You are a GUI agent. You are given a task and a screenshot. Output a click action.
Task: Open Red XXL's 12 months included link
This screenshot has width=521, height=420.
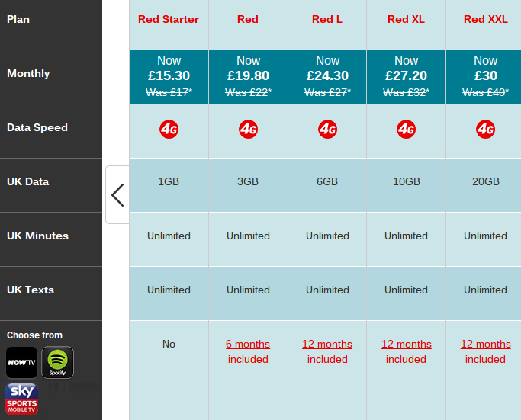click(485, 351)
